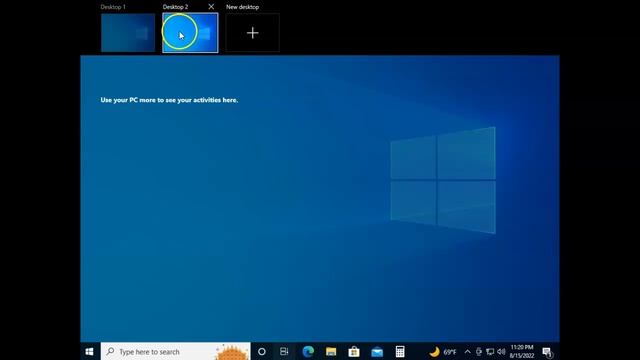
Task: Launch Microsoft Edge from the taskbar
Action: pyautogui.click(x=308, y=351)
